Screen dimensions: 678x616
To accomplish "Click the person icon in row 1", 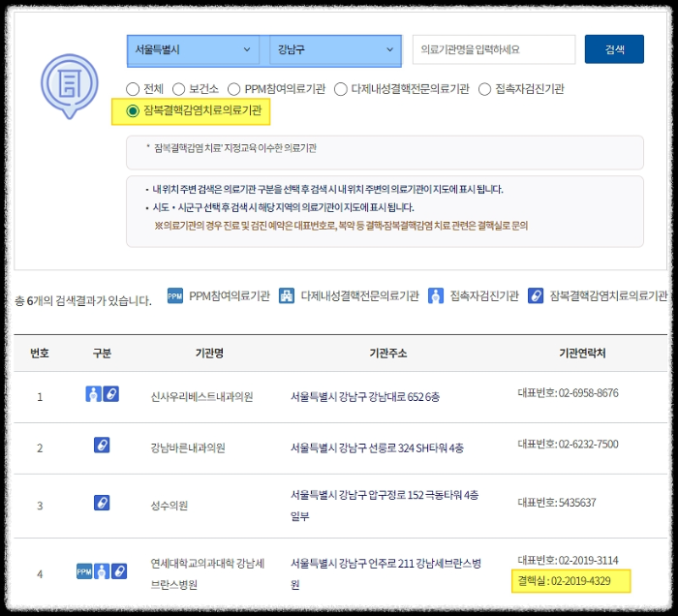I will point(93,394).
